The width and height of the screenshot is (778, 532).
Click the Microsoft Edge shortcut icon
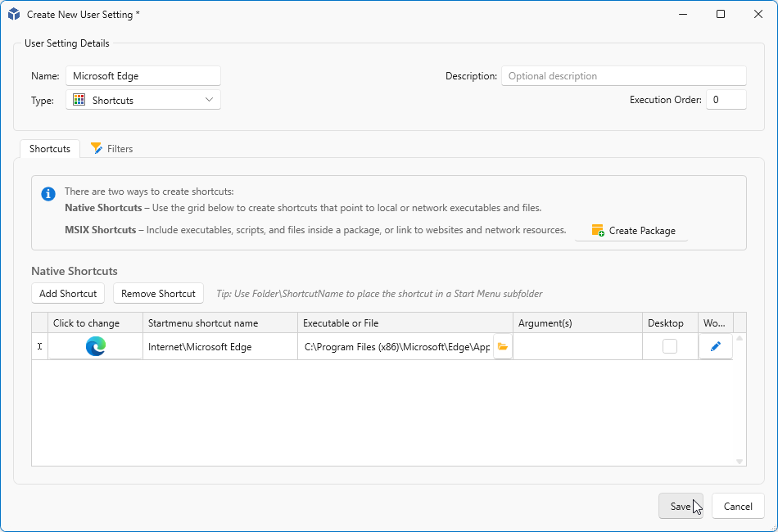[96, 346]
